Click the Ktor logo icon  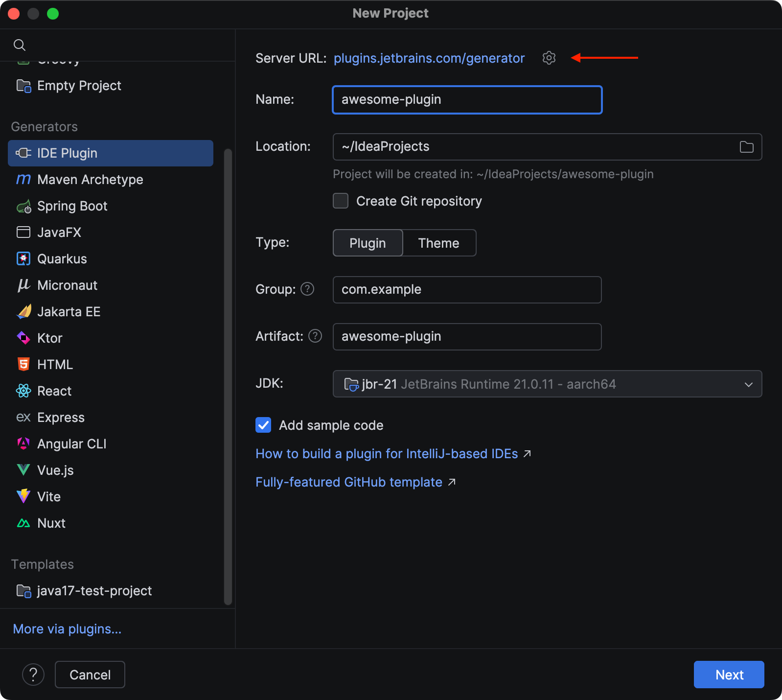point(23,338)
